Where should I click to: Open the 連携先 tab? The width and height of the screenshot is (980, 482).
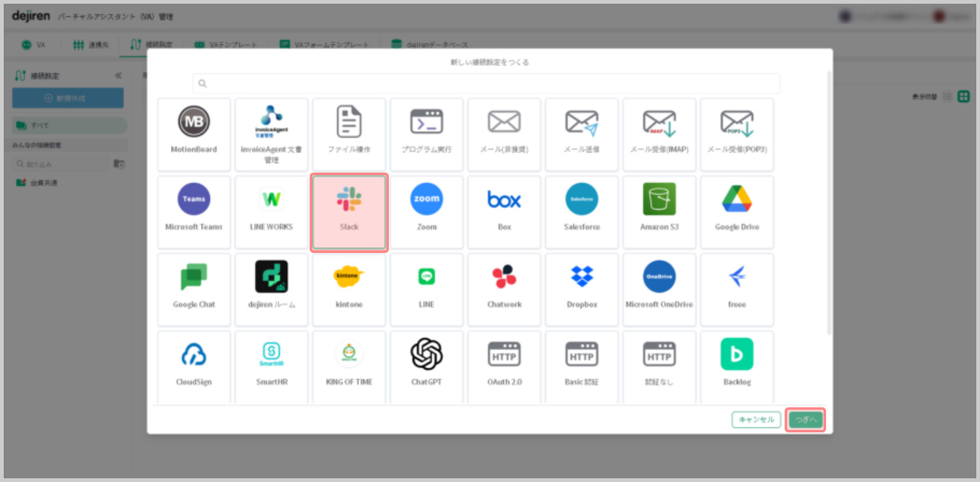[x=91, y=45]
